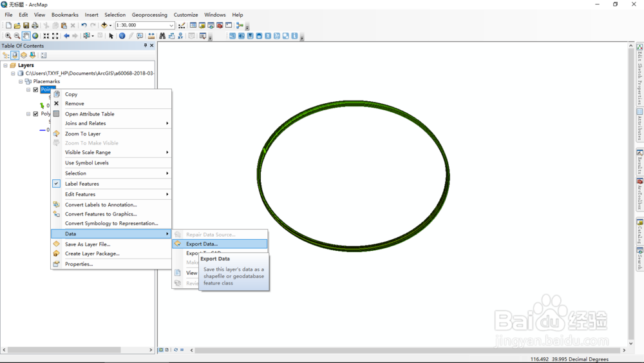Collapse the Layers data frame node
This screenshot has width=644, height=363.
(x=5, y=65)
